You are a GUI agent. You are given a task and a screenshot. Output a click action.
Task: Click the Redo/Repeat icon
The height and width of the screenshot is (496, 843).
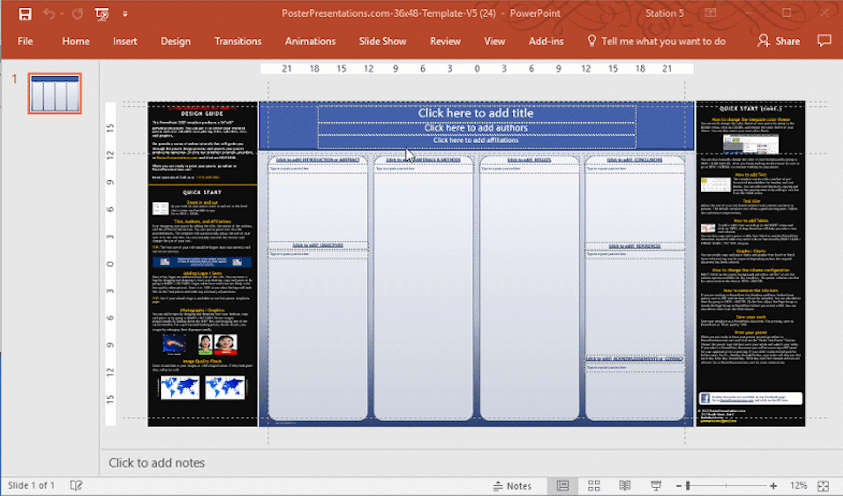(x=78, y=13)
